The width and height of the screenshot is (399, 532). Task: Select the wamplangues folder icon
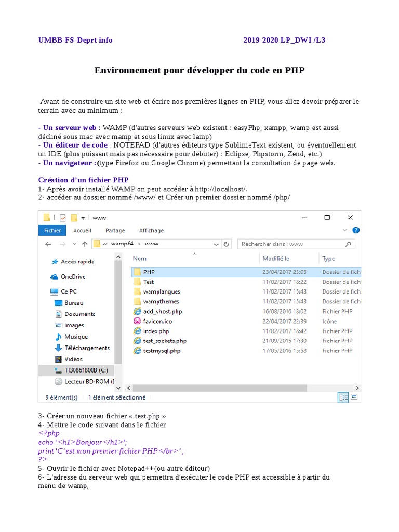(137, 291)
